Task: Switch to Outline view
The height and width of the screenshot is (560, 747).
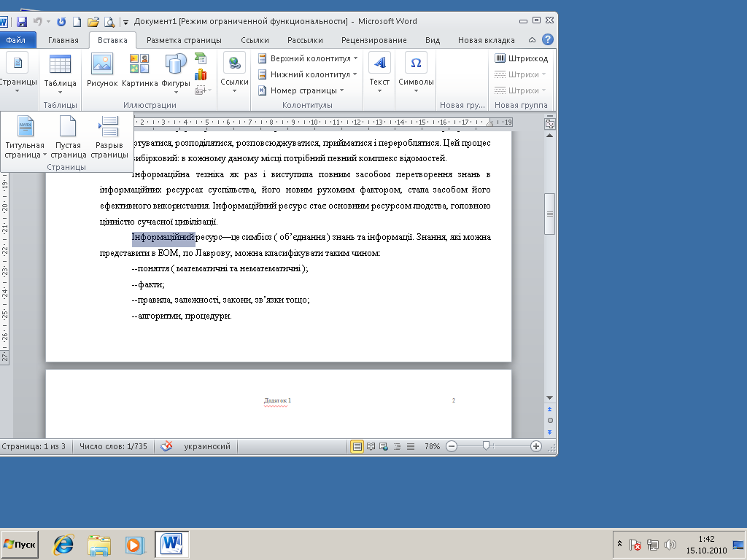Action: coord(397,446)
